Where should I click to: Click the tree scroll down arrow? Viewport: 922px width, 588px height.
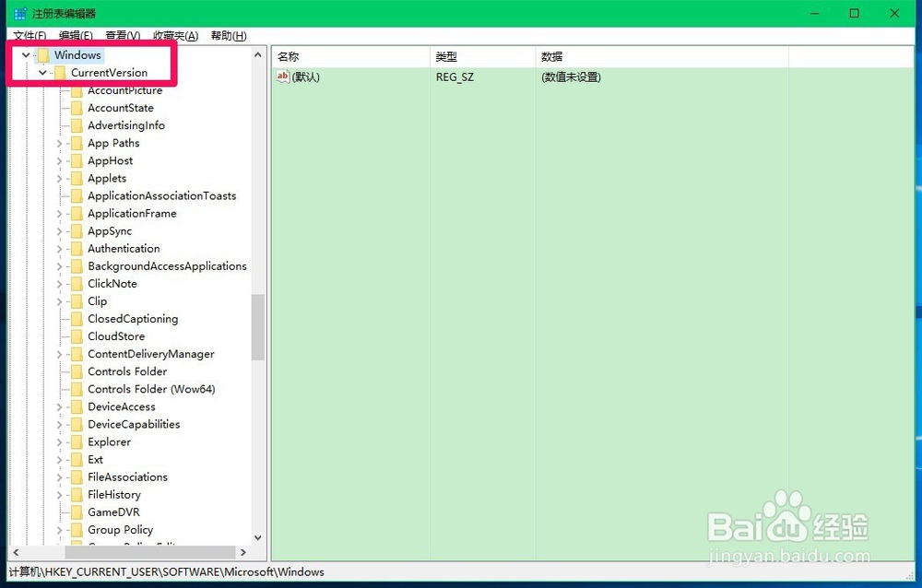pos(257,537)
